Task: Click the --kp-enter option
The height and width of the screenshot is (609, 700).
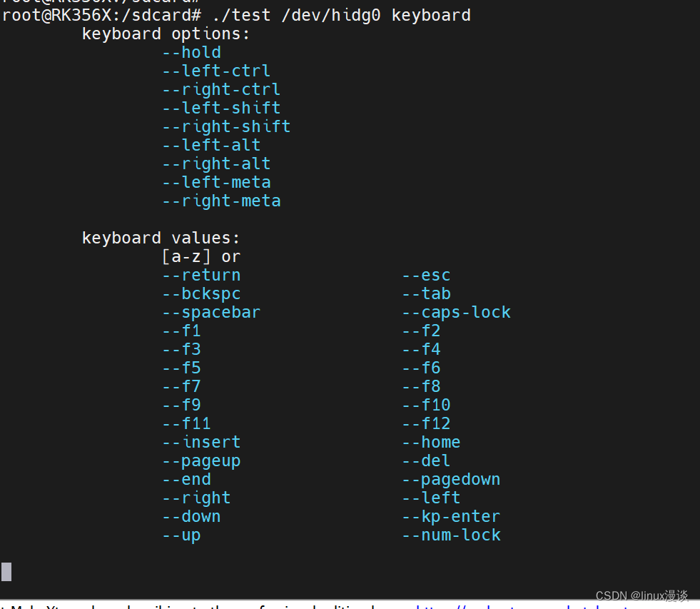Action: [x=450, y=515]
